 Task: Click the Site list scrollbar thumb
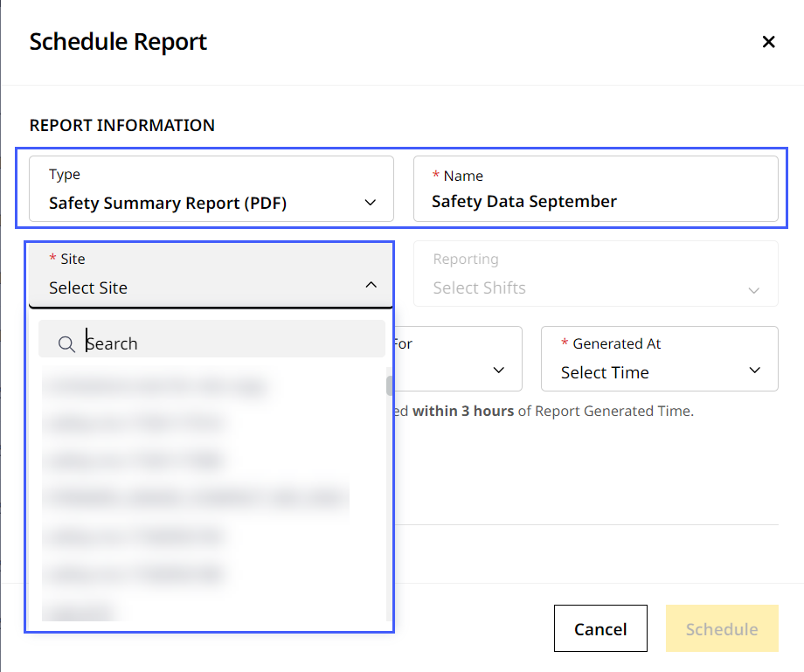pyautogui.click(x=389, y=386)
